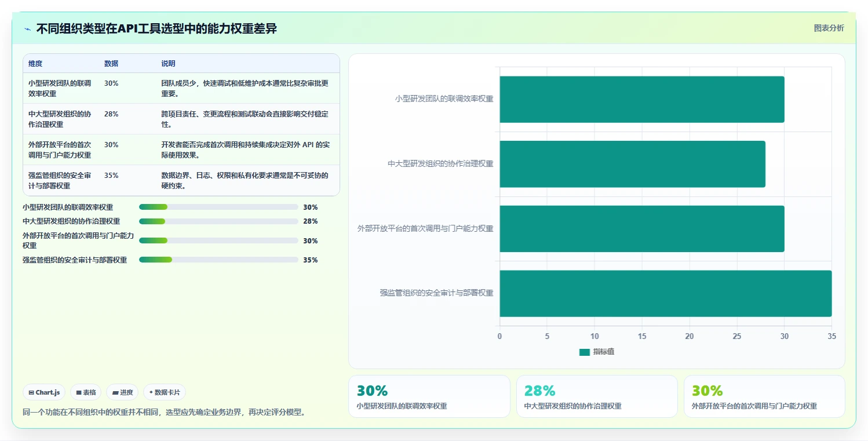This screenshot has height=441, width=868.
Task: Click the 小型研发团队的联调效率权重 progress bar
Action: pos(218,207)
